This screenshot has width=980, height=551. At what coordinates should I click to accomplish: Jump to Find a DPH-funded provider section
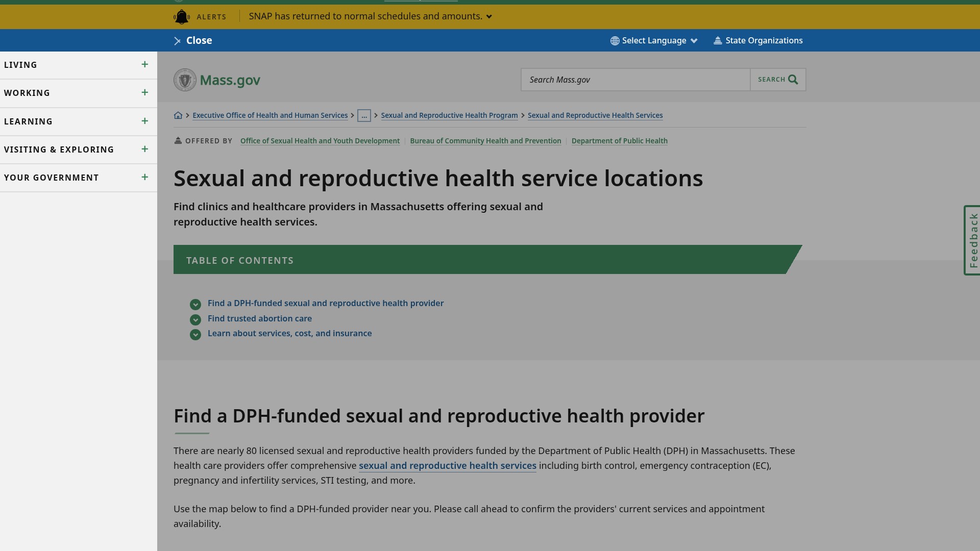pyautogui.click(x=326, y=303)
